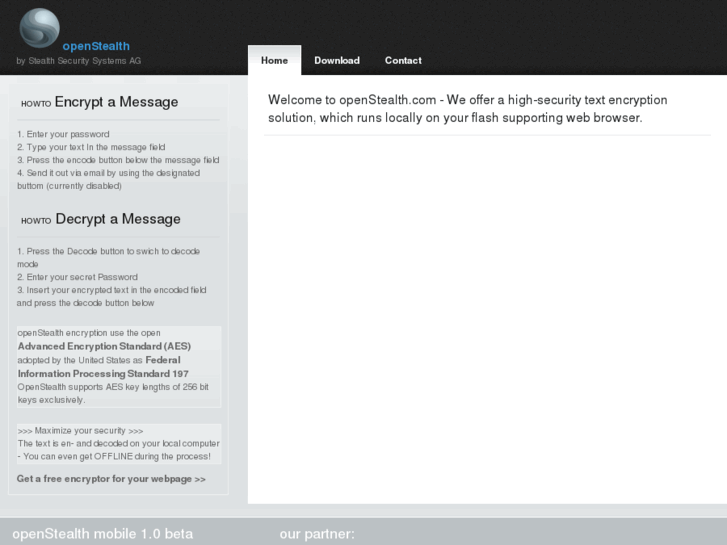This screenshot has width=727, height=545.
Task: Click '2. Enter your secret Password' step
Action: point(77,277)
